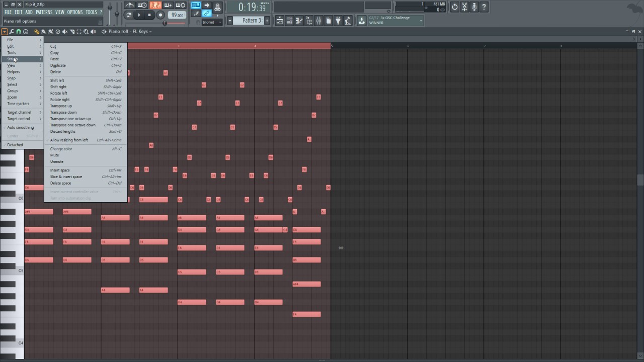Toggle the multilink to controllers button
Image resolution: width=644 pixels, height=362 pixels.
click(x=207, y=14)
